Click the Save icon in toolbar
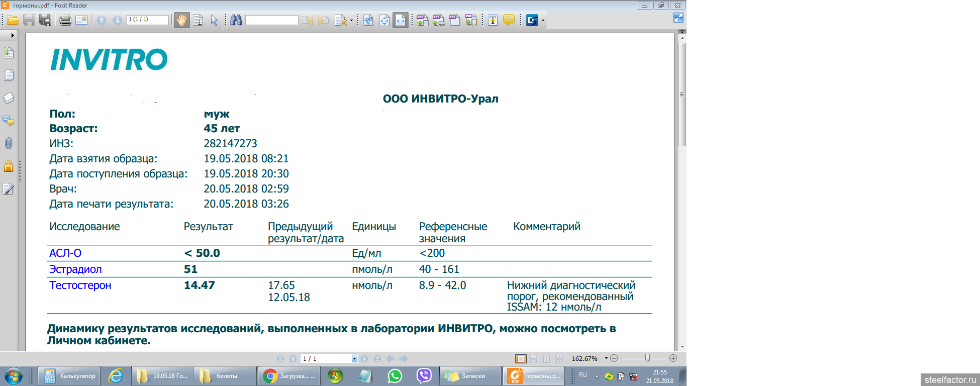980x386 pixels. tap(29, 20)
